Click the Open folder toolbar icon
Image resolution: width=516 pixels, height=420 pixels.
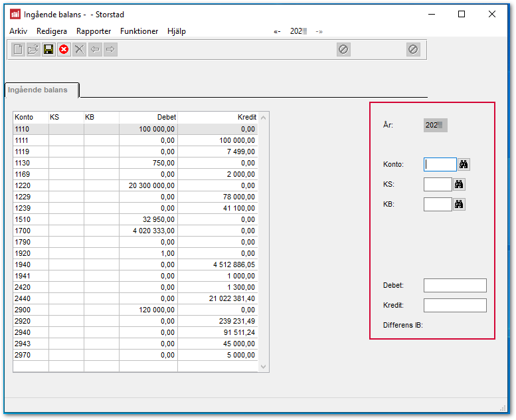coord(33,50)
